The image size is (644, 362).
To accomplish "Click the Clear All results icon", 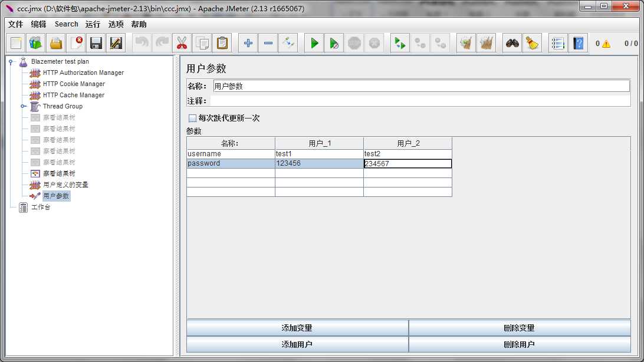I will tap(487, 42).
